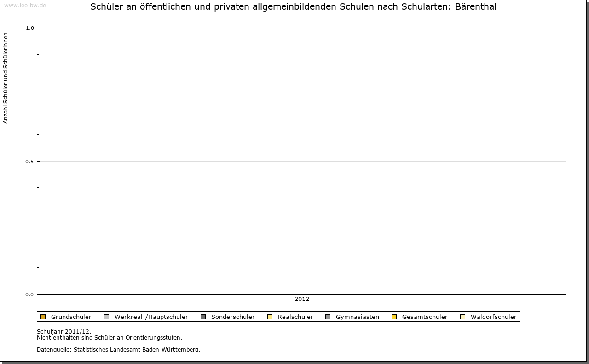Click the chart title mentioning Bärenthal
Viewport: 589px width, 364px height.
pos(293,7)
